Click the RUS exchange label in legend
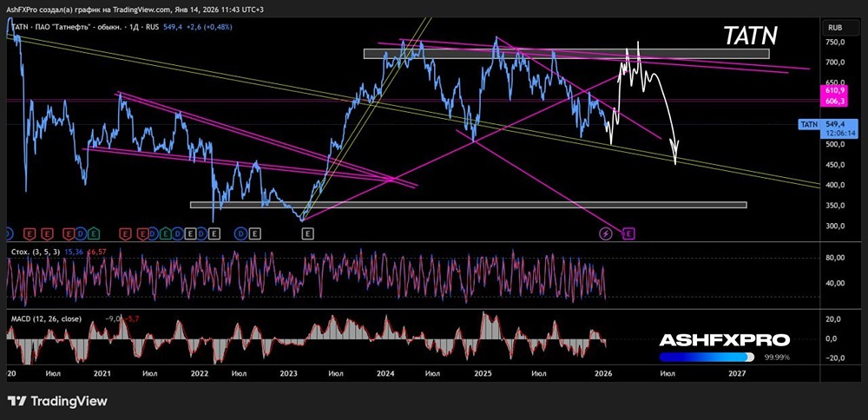Image resolution: width=868 pixels, height=420 pixels. (x=153, y=27)
